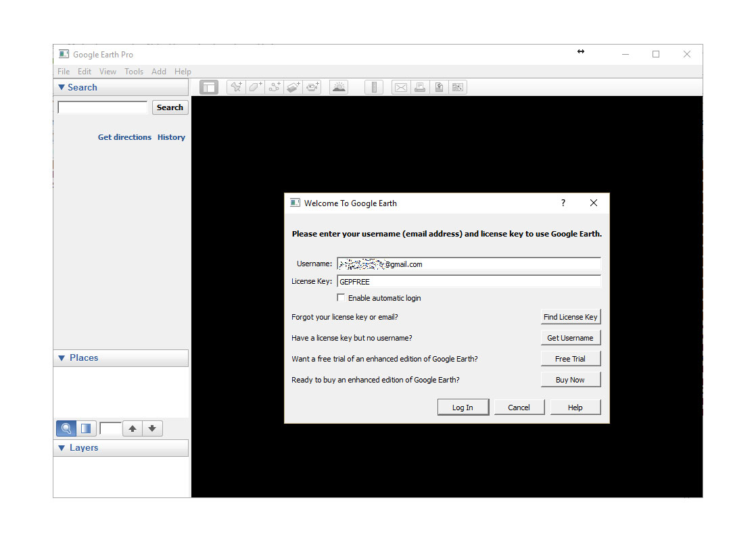Select the Add Path tool
This screenshot has width=756, height=542.
point(275,87)
